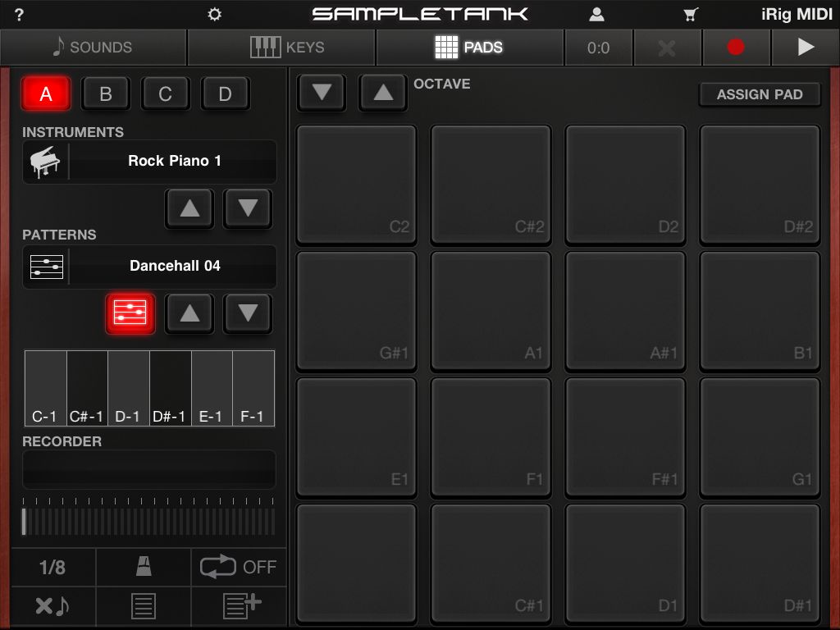This screenshot has width=840, height=630.
Task: Open the Rock Piano 1 instrument selector
Action: click(x=174, y=162)
